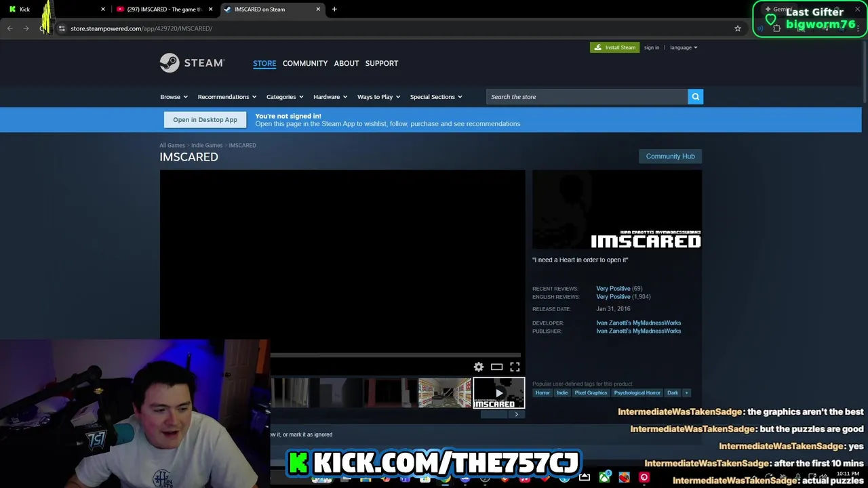Expand the Ways to Play dropdown
The height and width of the screenshot is (488, 868).
point(379,97)
